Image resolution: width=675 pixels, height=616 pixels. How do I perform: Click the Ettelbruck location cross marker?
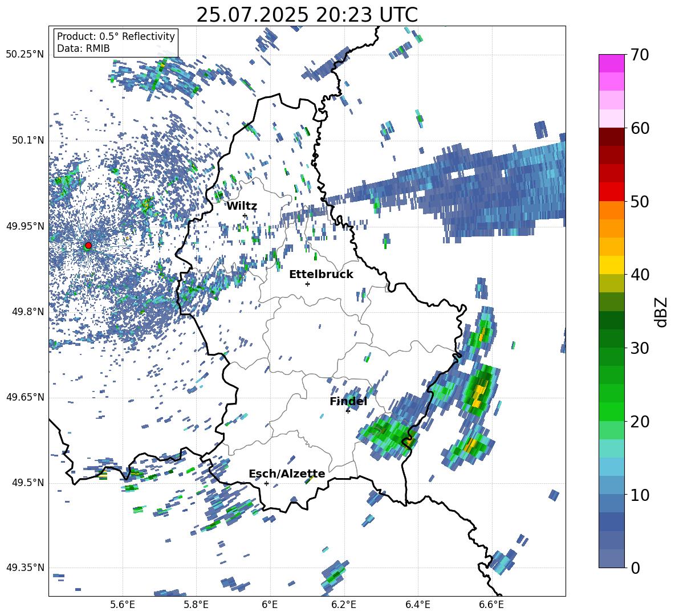[x=307, y=284]
